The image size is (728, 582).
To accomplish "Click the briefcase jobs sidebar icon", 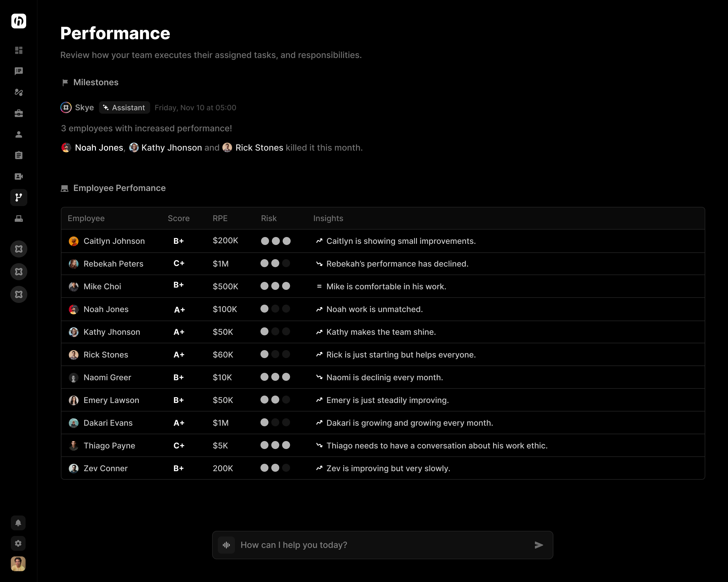I will click(x=18, y=113).
